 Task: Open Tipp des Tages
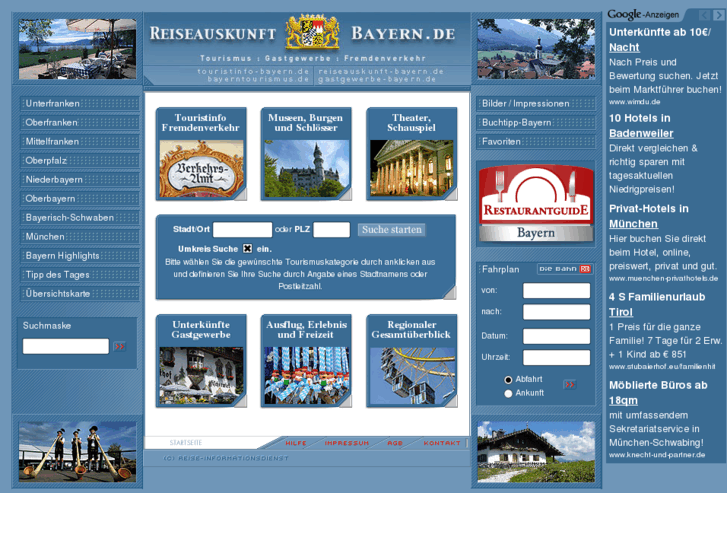(x=79, y=275)
